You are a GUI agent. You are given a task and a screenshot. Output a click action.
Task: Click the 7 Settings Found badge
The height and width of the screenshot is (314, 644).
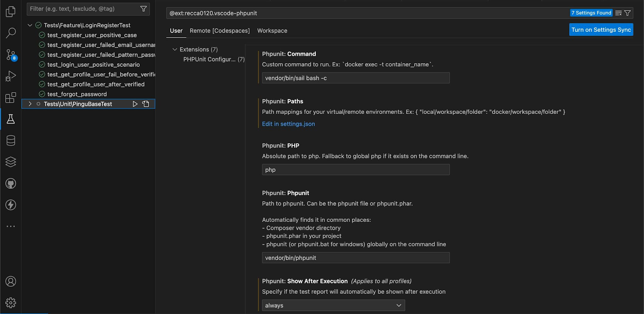[591, 13]
